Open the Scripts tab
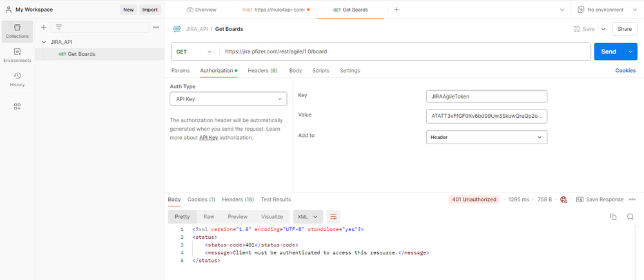Image resolution: width=644 pixels, height=280 pixels. tap(321, 71)
